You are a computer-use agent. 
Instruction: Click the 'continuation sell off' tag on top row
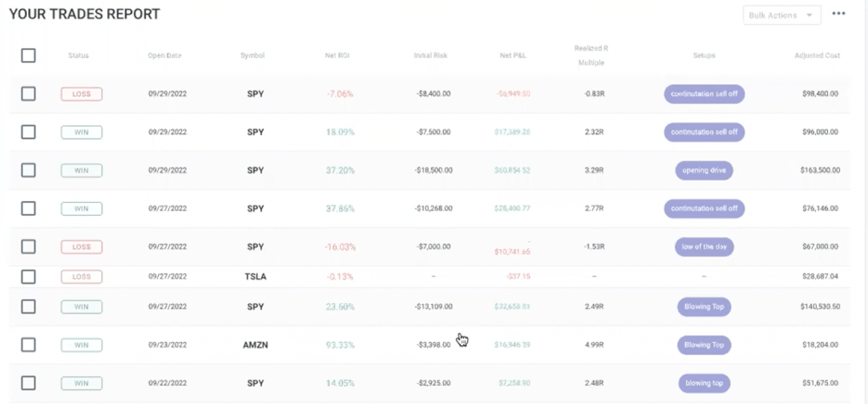click(x=704, y=94)
